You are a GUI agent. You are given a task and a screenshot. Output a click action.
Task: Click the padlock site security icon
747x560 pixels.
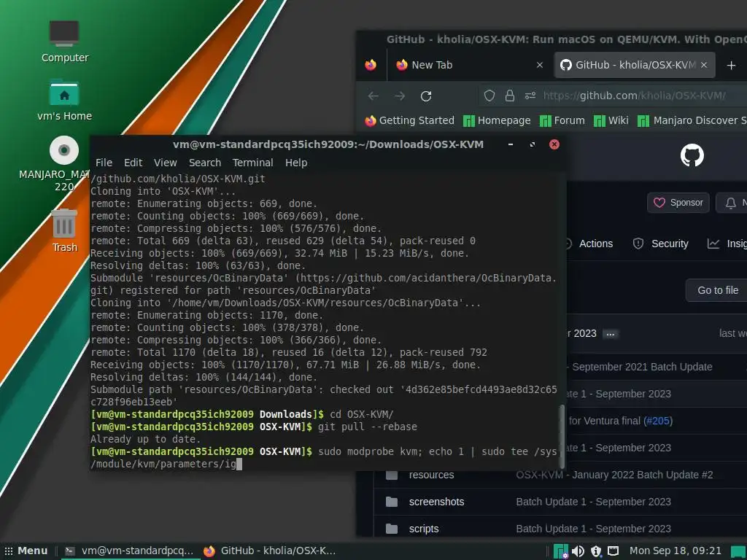(510, 96)
